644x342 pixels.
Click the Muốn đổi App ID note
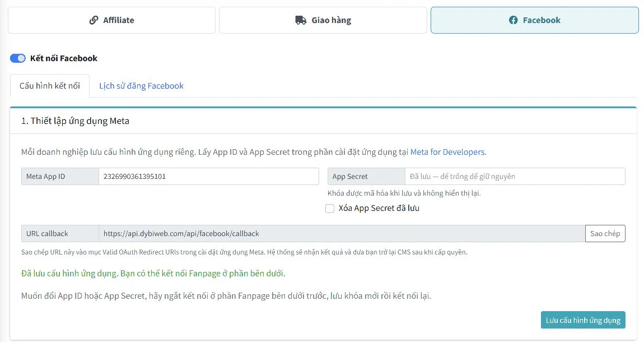(x=226, y=296)
